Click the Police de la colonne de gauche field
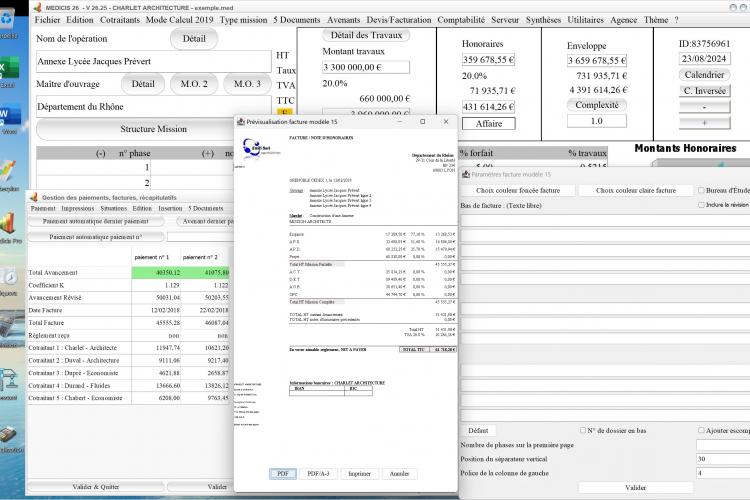 (x=723, y=473)
